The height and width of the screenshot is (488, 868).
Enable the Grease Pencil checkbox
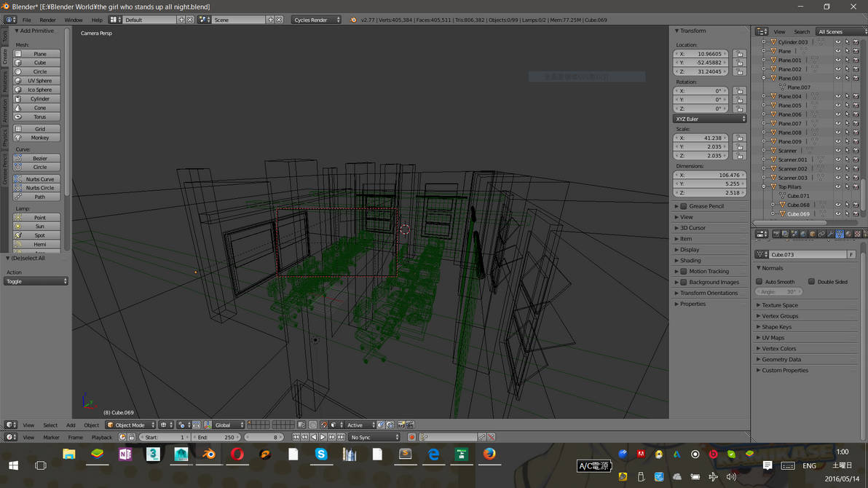pyautogui.click(x=684, y=206)
